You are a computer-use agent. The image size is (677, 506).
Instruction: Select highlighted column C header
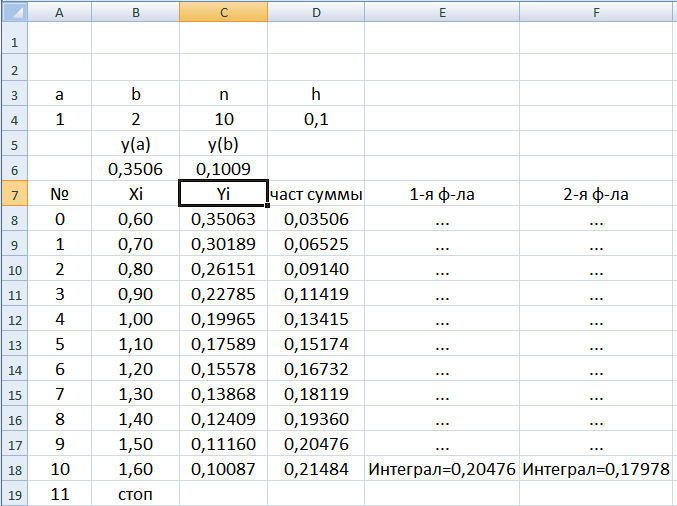(x=224, y=12)
